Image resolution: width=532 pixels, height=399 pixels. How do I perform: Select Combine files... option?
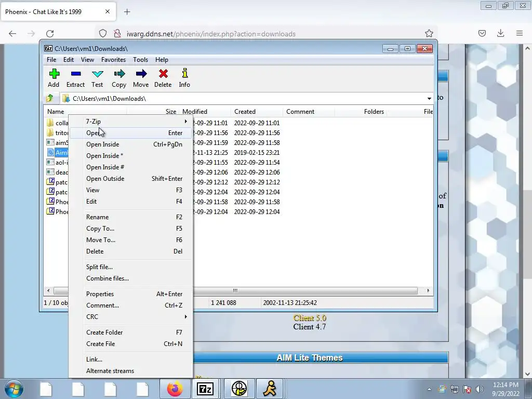pyautogui.click(x=131, y=278)
